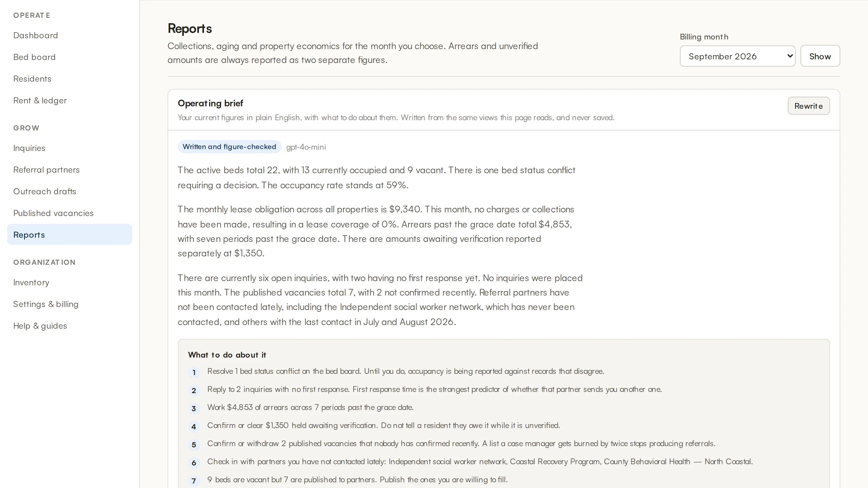This screenshot has height=488, width=868.
Task: Click the OPERATE section header
Action: (x=32, y=15)
